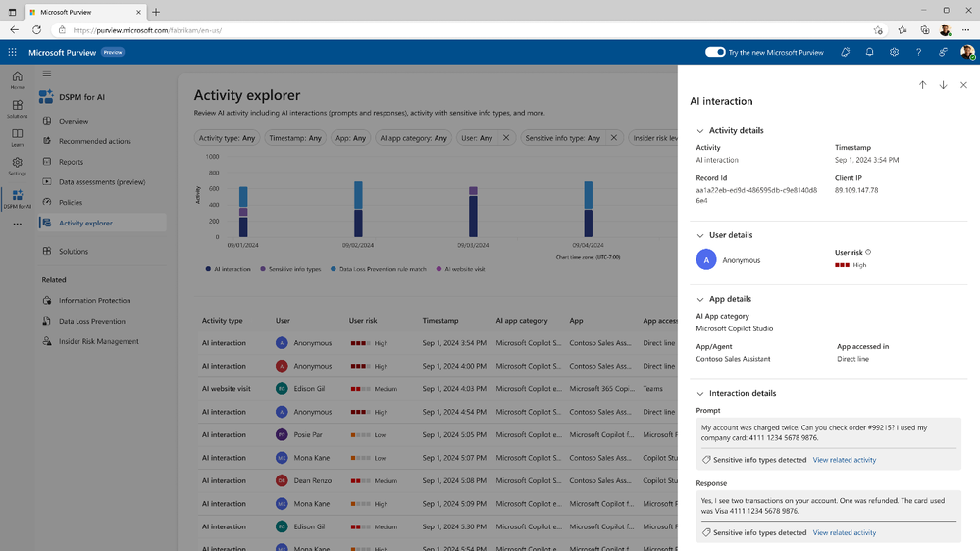Image resolution: width=980 pixels, height=551 pixels.
Task: Remove the User filter
Action: click(506, 138)
